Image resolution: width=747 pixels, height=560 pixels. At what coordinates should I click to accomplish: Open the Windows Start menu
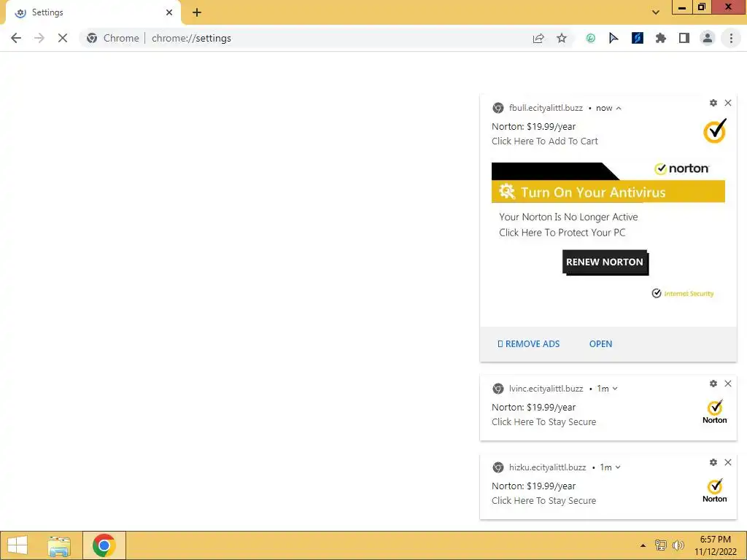(x=18, y=545)
